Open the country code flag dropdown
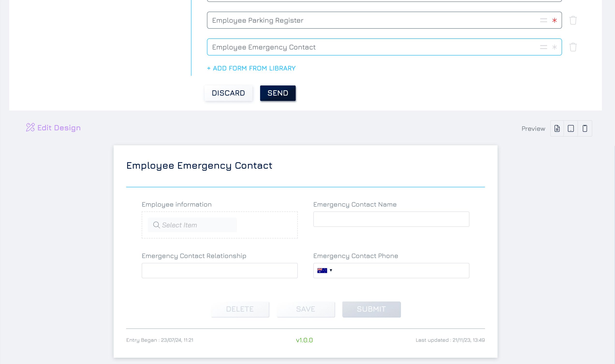 pyautogui.click(x=324, y=270)
